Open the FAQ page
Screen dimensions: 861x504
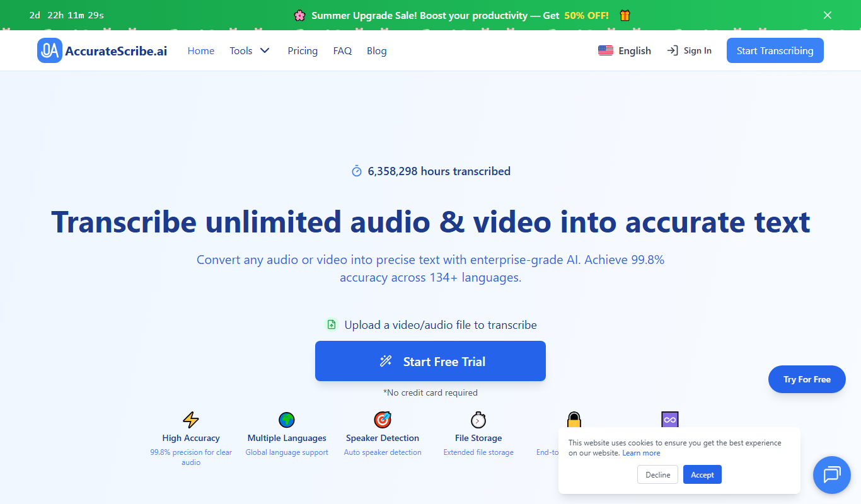click(x=342, y=50)
